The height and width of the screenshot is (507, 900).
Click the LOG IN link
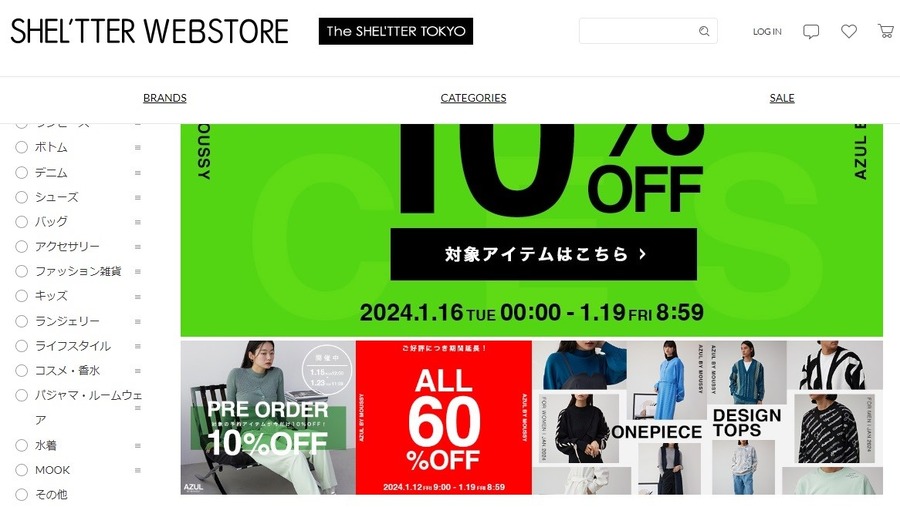767,32
